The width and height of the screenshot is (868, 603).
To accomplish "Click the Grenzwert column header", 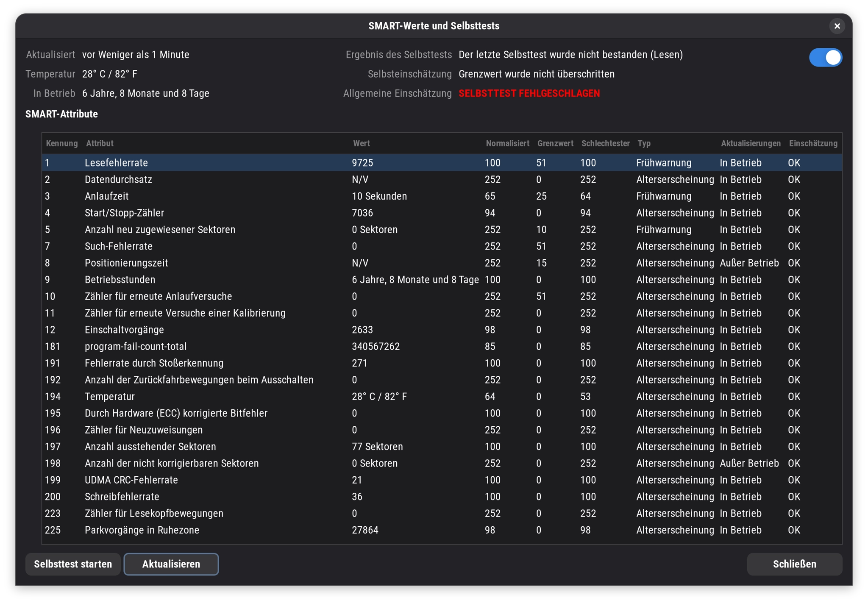I will tap(555, 143).
